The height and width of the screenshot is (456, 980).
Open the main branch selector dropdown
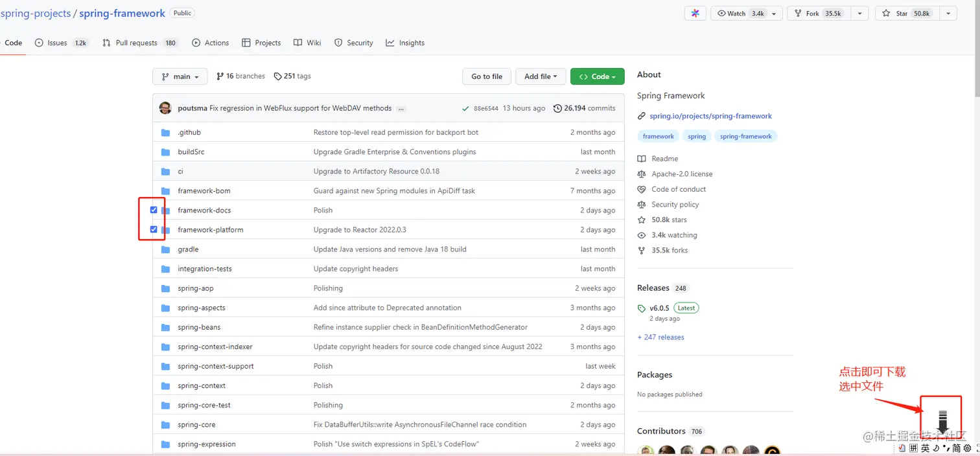click(180, 76)
